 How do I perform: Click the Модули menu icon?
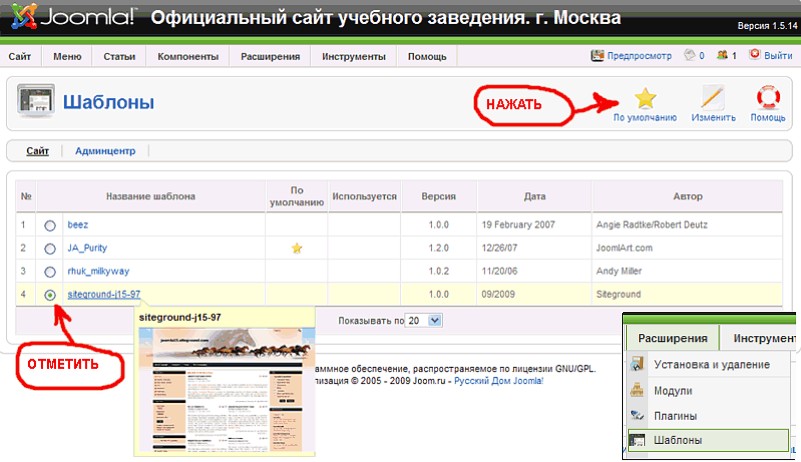coord(637,390)
